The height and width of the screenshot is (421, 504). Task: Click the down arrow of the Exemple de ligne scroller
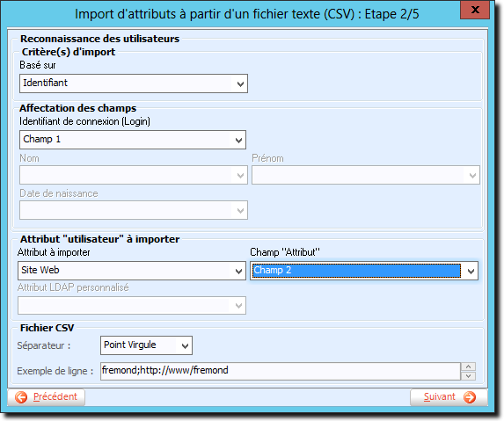(x=468, y=375)
